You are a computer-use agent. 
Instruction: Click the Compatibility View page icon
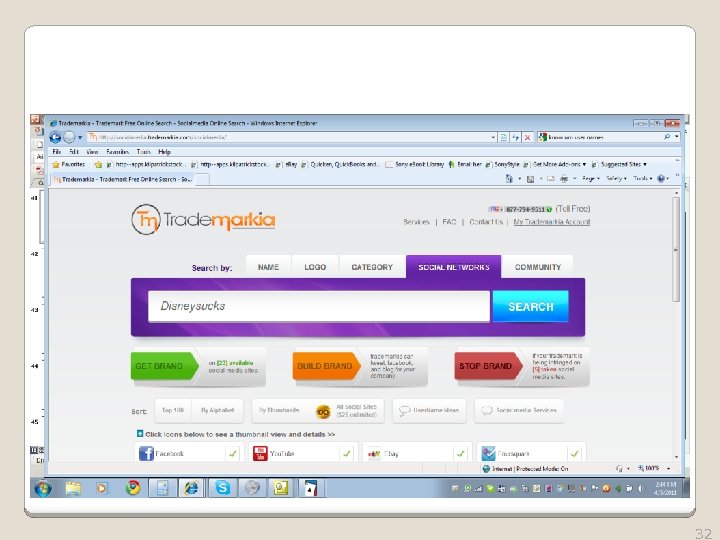point(504,137)
